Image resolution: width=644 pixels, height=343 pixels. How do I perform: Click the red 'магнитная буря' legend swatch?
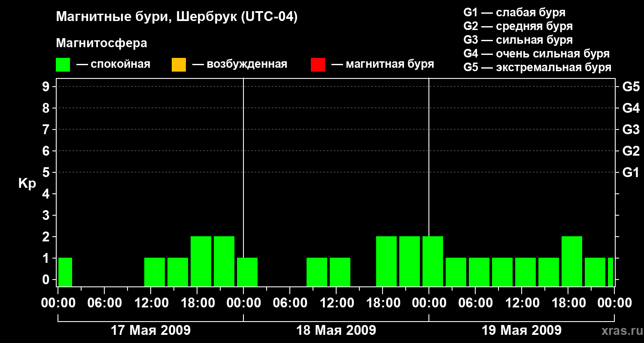coord(318,65)
